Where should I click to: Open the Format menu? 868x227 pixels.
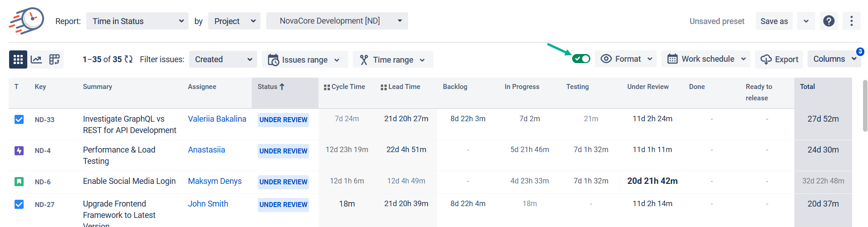(626, 59)
